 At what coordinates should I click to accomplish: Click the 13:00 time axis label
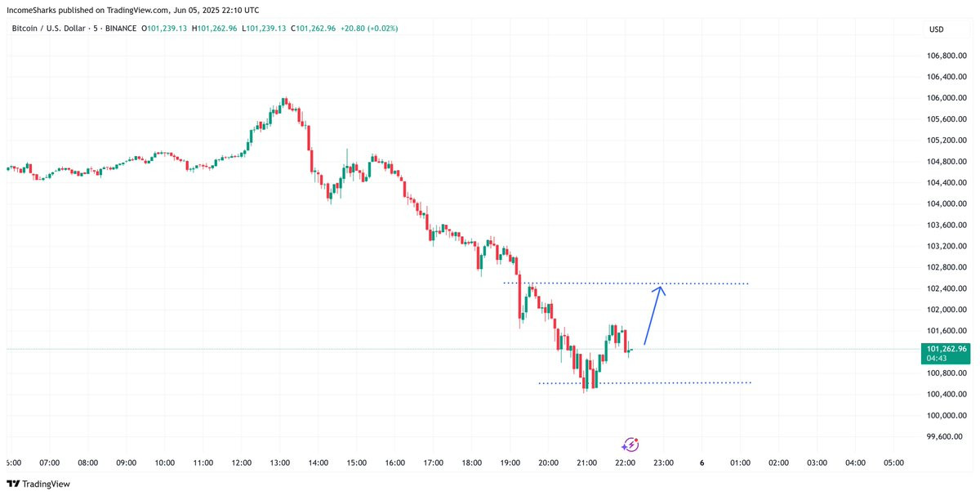coord(280,462)
